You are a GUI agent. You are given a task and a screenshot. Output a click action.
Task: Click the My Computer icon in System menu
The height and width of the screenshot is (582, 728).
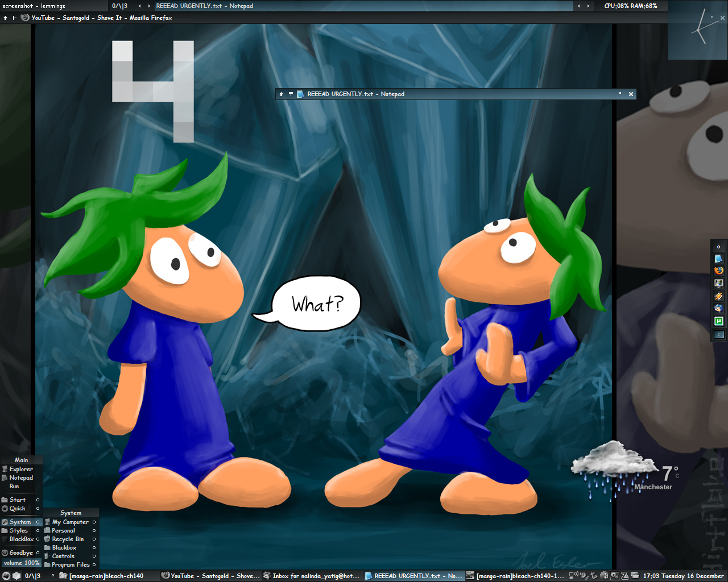[47, 522]
